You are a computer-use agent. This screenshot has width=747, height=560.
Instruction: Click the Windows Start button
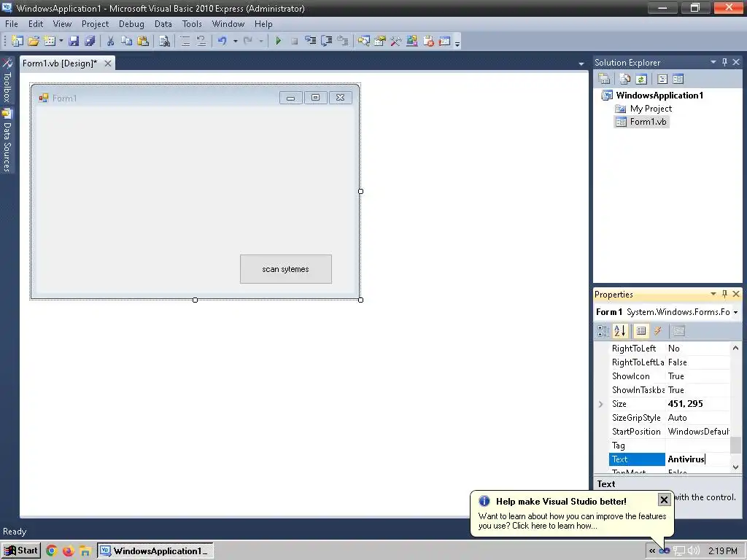pyautogui.click(x=21, y=551)
